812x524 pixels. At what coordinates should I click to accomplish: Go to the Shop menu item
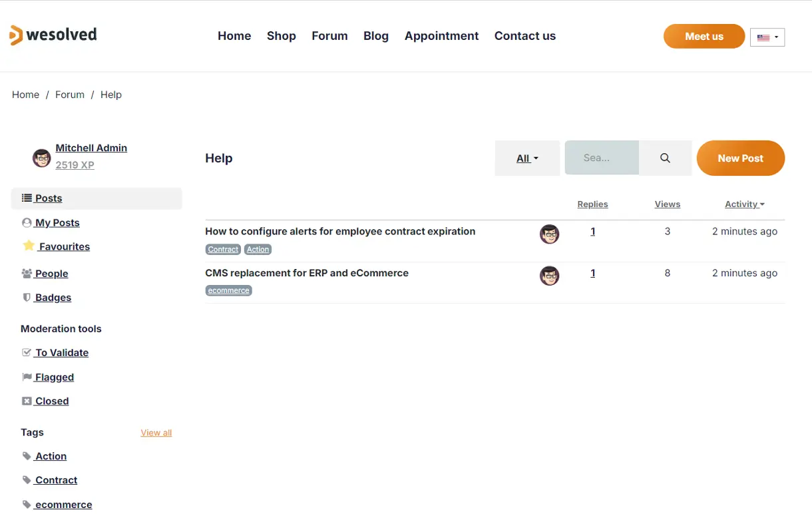pyautogui.click(x=281, y=36)
